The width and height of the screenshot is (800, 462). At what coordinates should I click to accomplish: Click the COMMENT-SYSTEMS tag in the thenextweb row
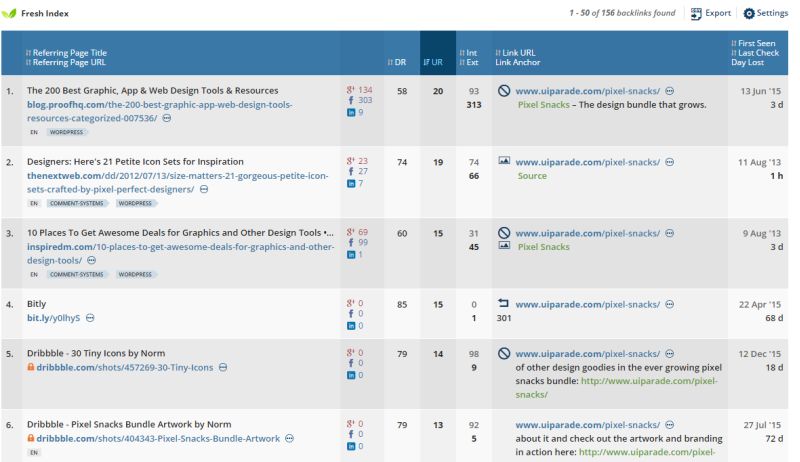click(77, 203)
